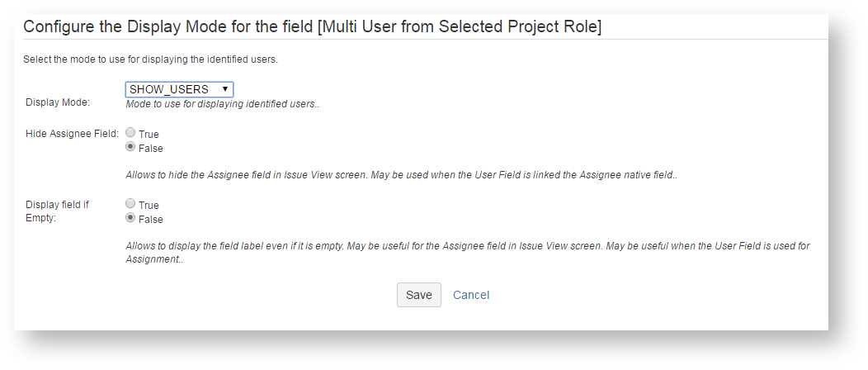Click the "Allows to display the field label" description

tap(467, 246)
